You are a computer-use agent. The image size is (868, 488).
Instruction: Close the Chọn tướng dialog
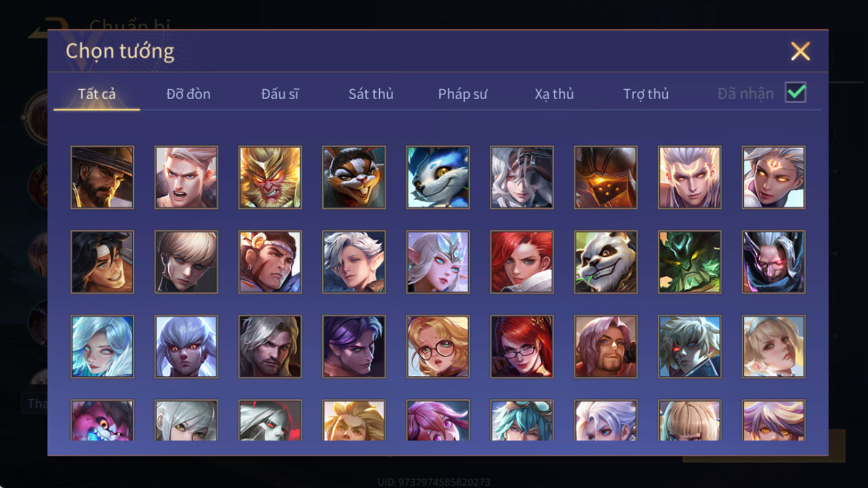pyautogui.click(x=800, y=51)
